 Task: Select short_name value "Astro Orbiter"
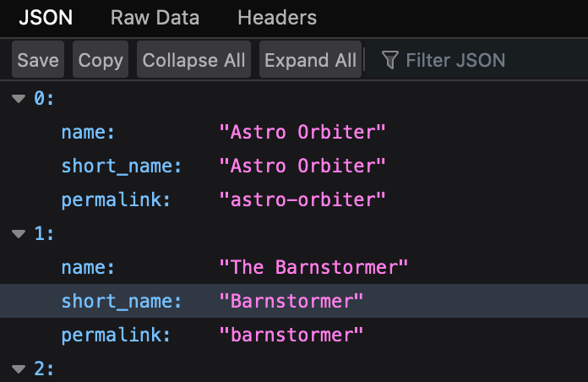(302, 166)
